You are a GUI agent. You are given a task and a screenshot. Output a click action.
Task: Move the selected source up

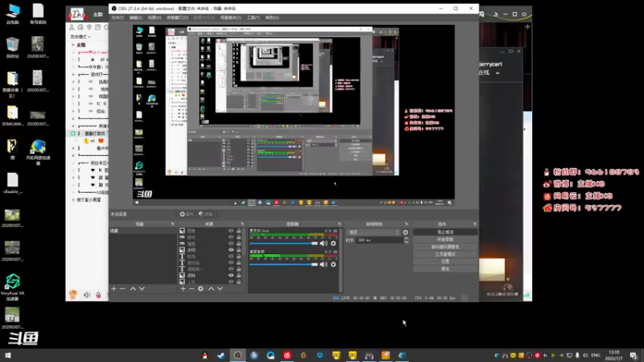point(211,289)
